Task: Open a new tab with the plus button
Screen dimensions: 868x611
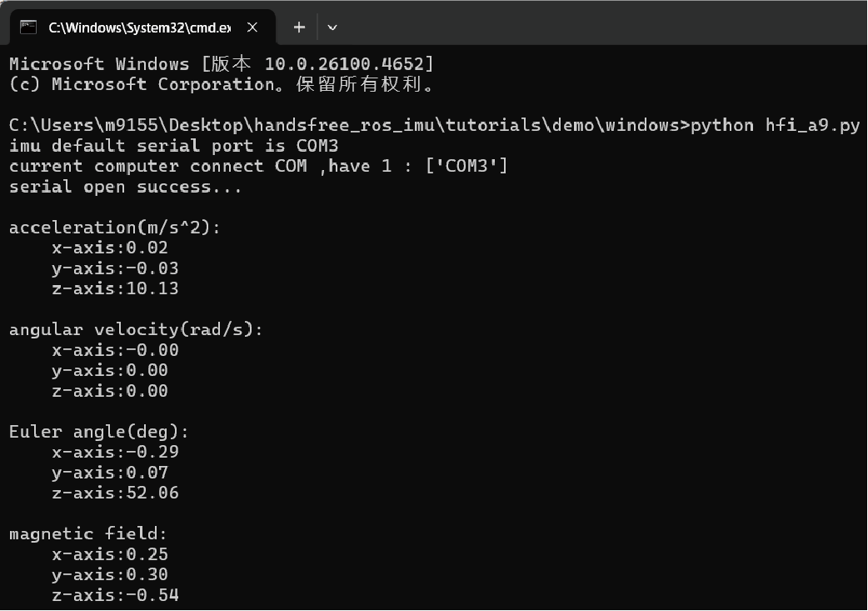Action: (299, 28)
